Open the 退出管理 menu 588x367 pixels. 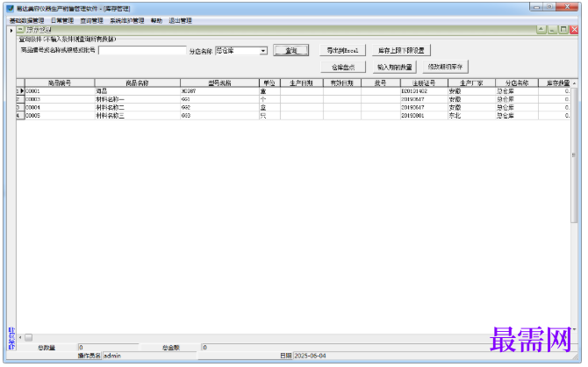pos(180,21)
